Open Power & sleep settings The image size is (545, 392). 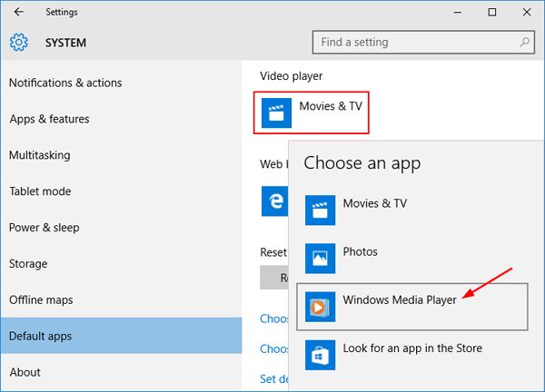coord(45,228)
